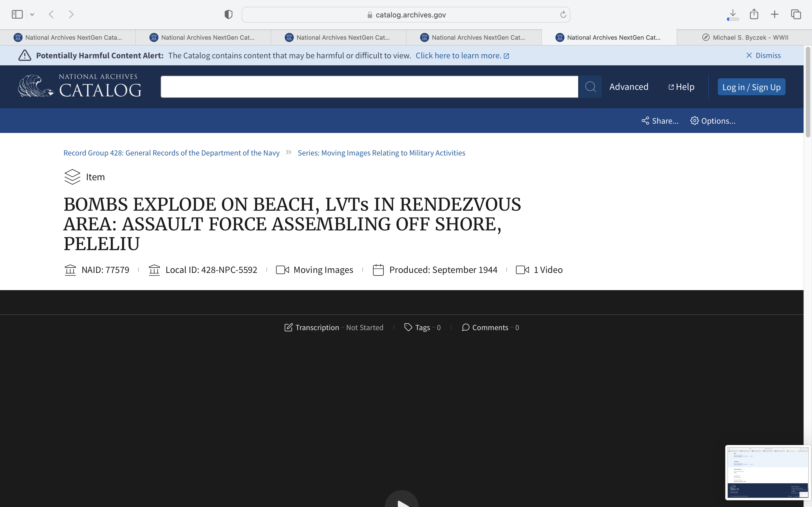Show the tab overview icon
The width and height of the screenshot is (812, 507).
pyautogui.click(x=796, y=14)
